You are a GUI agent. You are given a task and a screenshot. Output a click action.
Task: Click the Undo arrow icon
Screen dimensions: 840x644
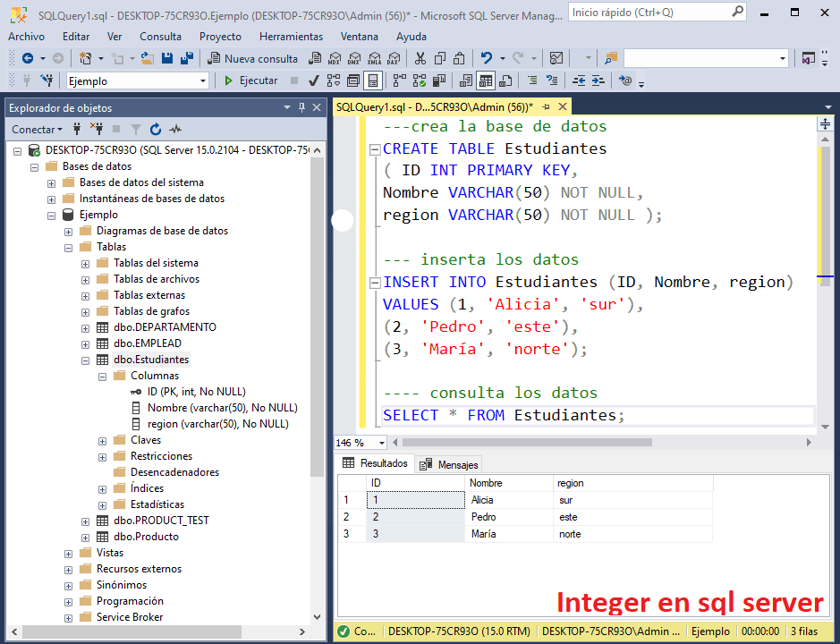tap(486, 58)
